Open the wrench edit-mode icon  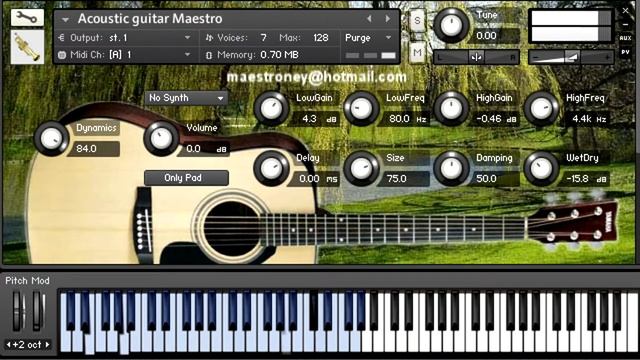click(x=27, y=18)
